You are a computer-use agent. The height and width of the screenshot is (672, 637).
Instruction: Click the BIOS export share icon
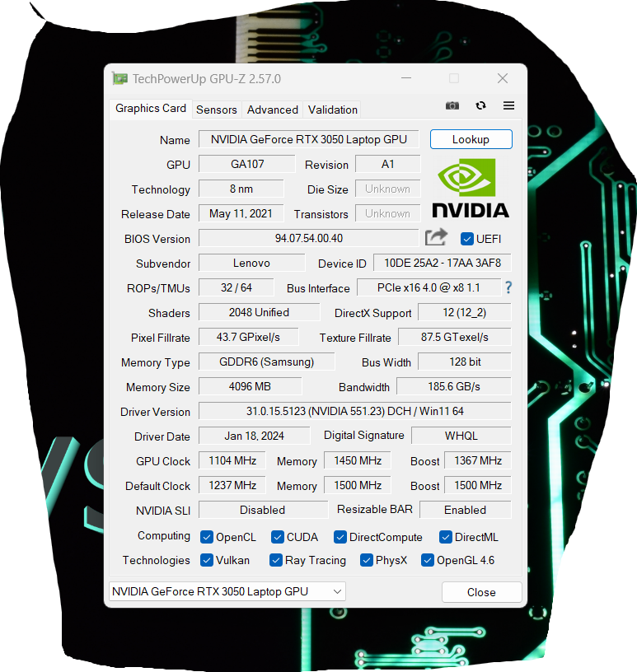tap(436, 237)
